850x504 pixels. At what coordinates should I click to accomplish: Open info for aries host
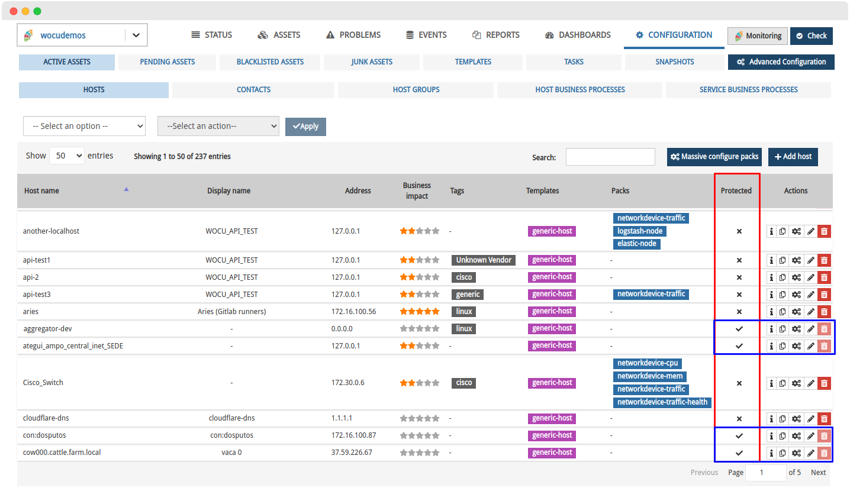(771, 312)
